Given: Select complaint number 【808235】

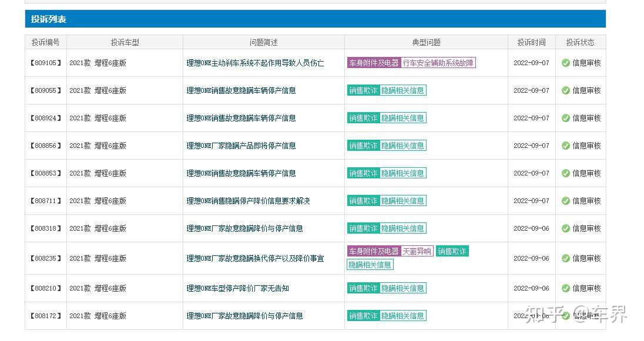Looking at the screenshot, I should coord(46,258).
